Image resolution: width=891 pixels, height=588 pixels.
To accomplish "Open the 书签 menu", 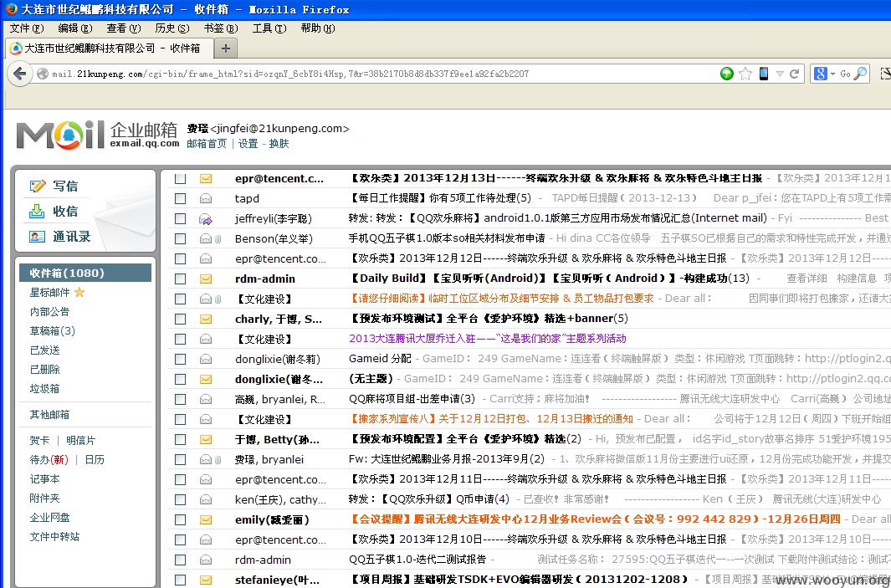I will (x=221, y=28).
